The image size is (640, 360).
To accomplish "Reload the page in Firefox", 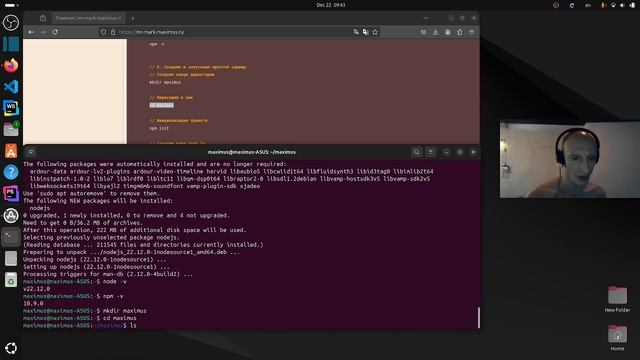I will (x=55, y=32).
